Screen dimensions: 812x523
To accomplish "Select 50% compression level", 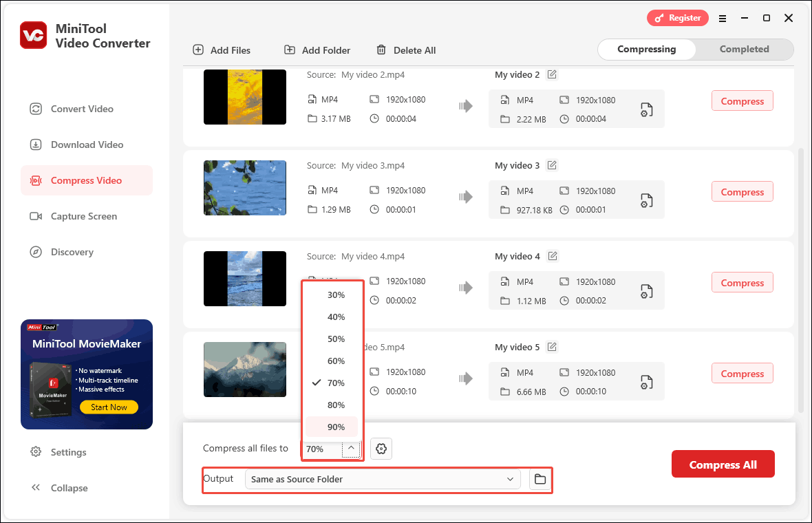I will pos(332,339).
